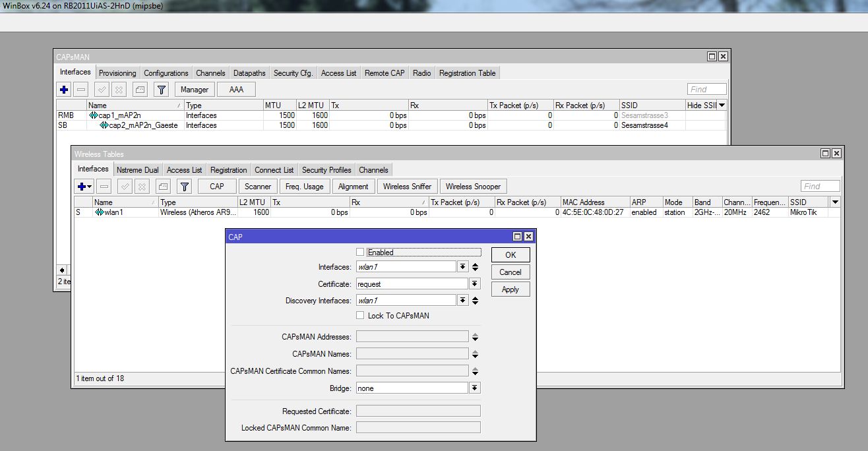Close the Wireless Tables window
This screenshot has width=868, height=451.
836,153
